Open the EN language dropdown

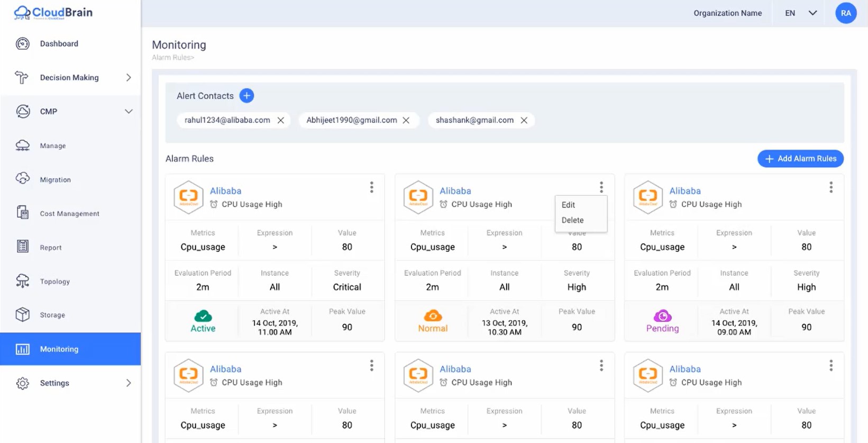coord(801,13)
